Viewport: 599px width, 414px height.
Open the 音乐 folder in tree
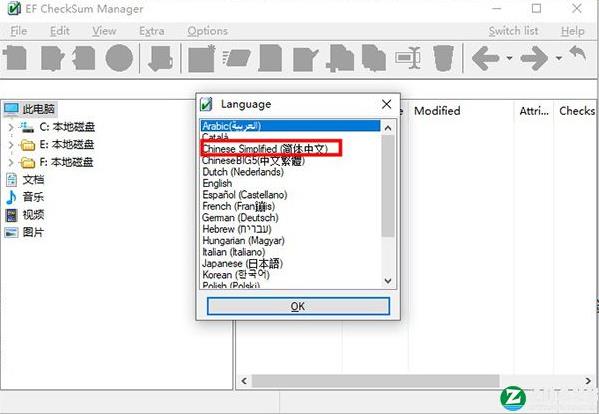(x=33, y=197)
